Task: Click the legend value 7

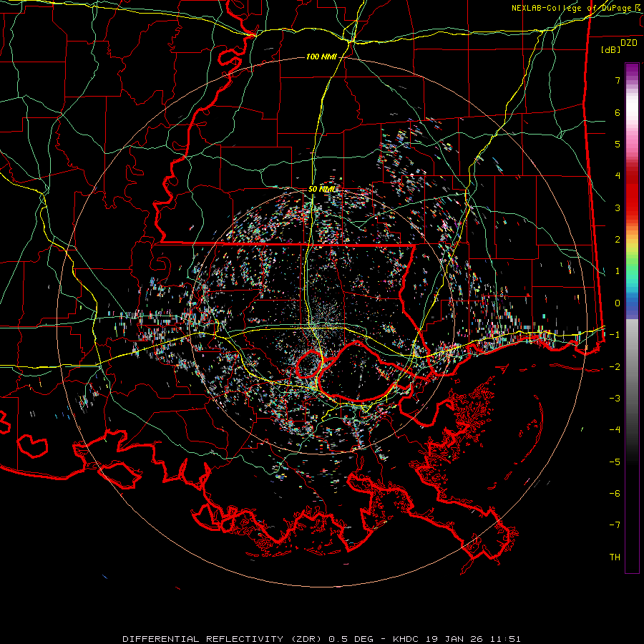Action: point(618,80)
